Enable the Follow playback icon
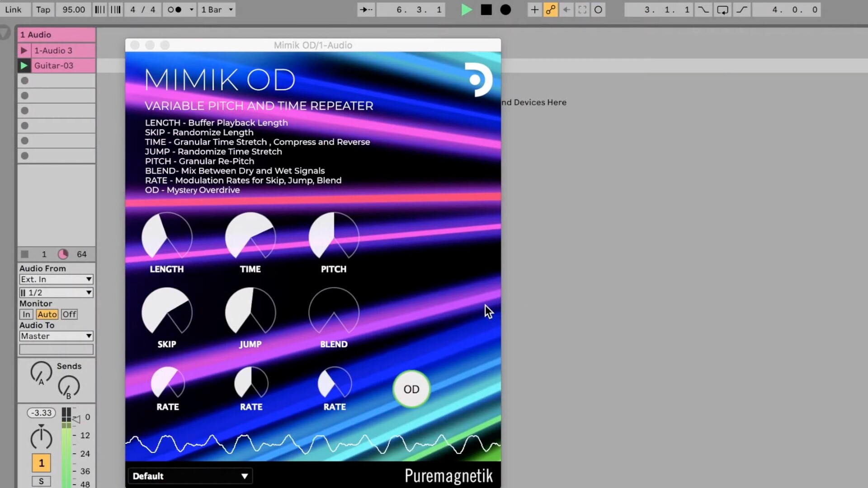Viewport: 868px width, 488px height. [x=366, y=9]
